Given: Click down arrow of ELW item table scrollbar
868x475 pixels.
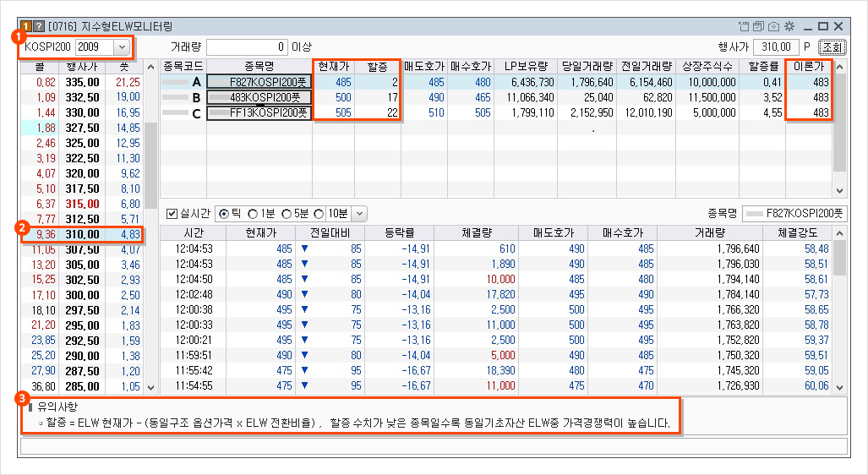Looking at the screenshot, I should [x=840, y=190].
